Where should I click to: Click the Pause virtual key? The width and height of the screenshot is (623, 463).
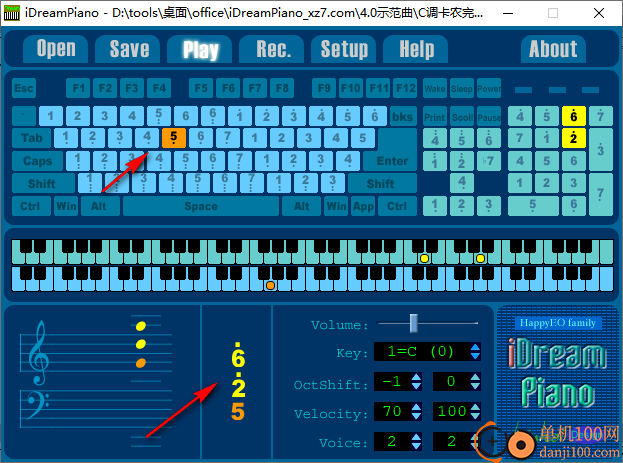tap(489, 117)
